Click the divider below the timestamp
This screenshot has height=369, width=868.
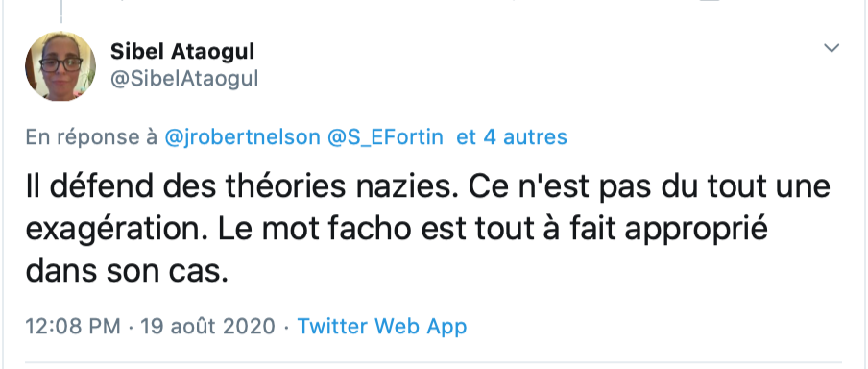click(x=433, y=363)
